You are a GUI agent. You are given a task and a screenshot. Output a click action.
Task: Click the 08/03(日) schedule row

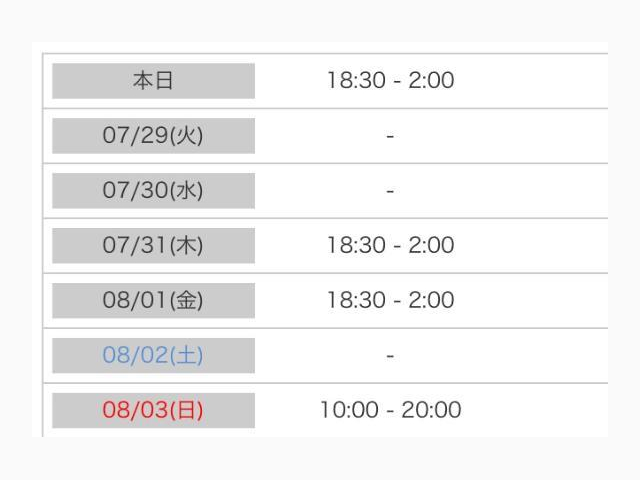point(325,410)
